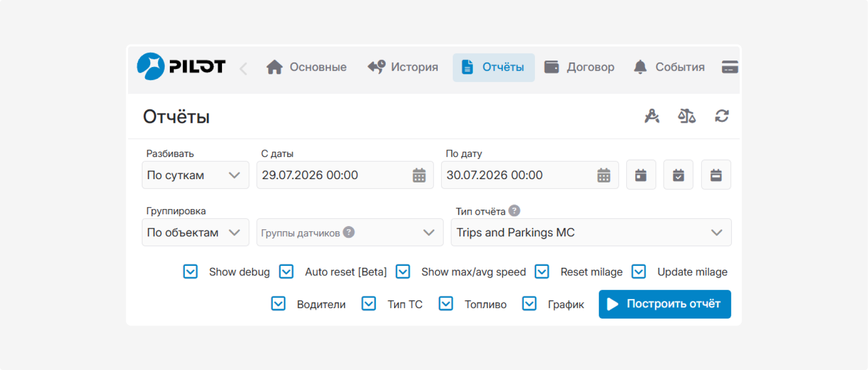Go to the События tab

[x=669, y=67]
